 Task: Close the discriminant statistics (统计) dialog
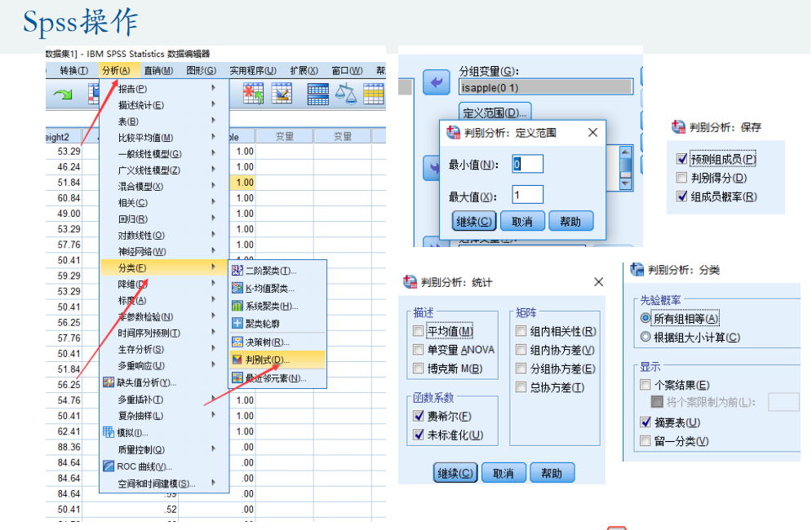[599, 282]
